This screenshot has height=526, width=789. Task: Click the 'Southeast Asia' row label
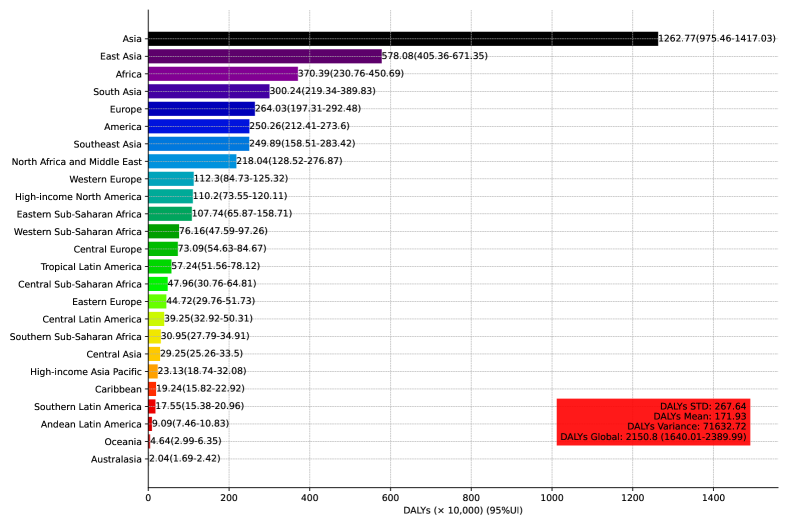(108, 144)
